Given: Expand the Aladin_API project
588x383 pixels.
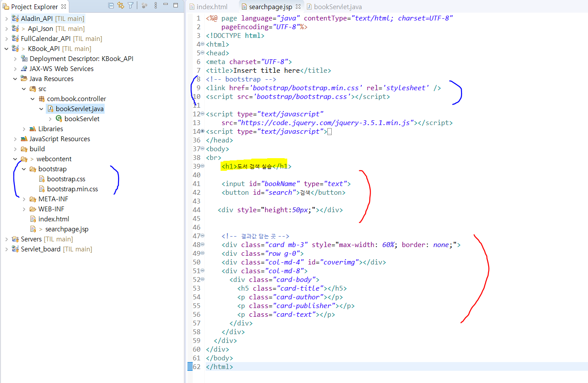Looking at the screenshot, I should 7,19.
